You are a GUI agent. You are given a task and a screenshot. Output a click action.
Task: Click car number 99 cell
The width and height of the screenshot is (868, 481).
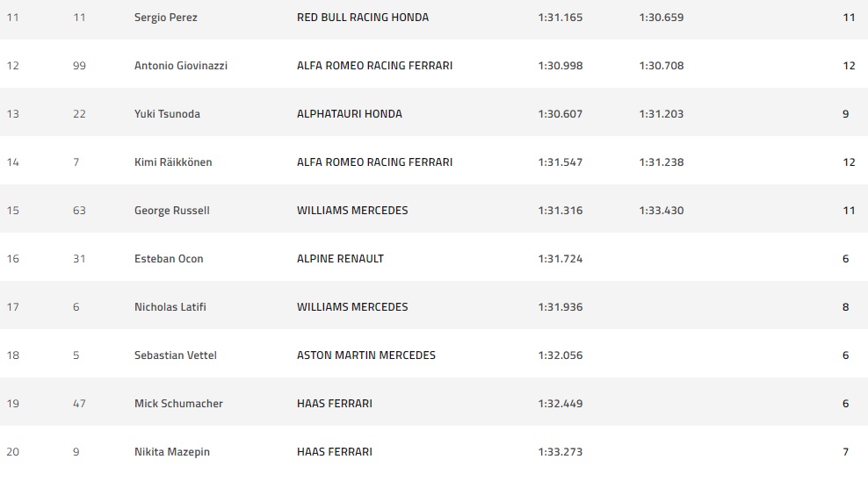click(x=79, y=66)
